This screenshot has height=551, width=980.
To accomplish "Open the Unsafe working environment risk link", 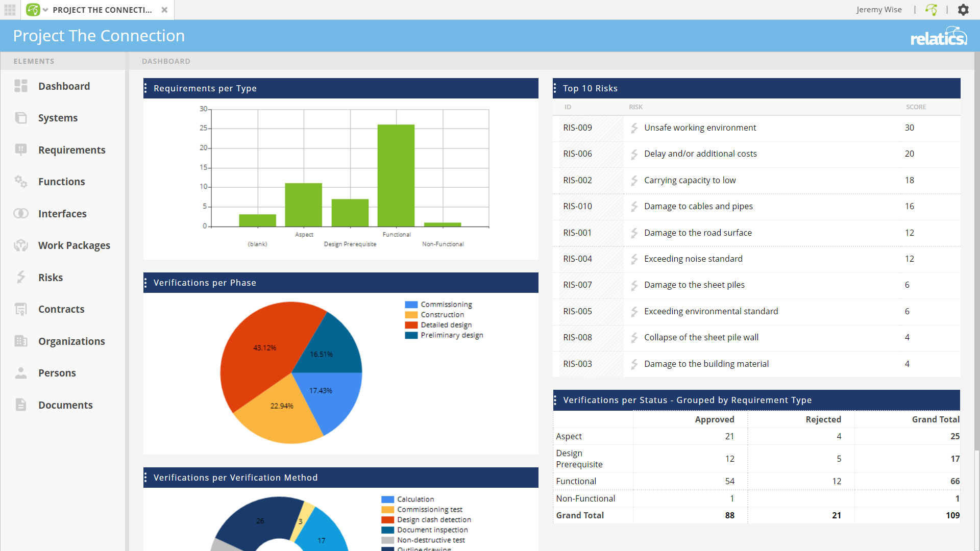I will click(x=700, y=128).
